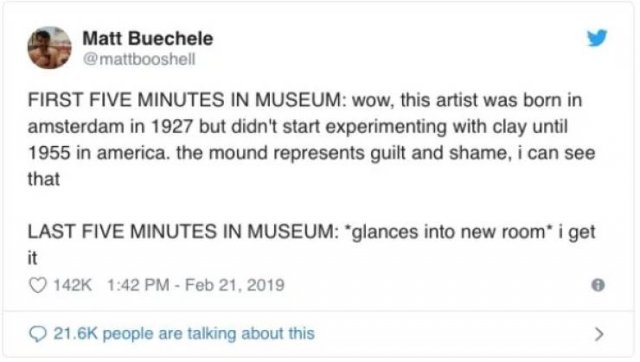Expand the conversation with the right chevron
The width and height of the screenshot is (640, 362).
coord(599,334)
